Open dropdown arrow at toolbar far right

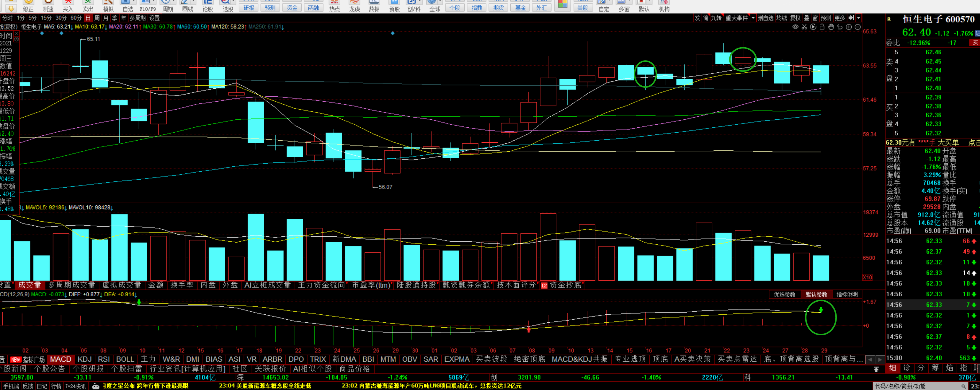click(859, 18)
